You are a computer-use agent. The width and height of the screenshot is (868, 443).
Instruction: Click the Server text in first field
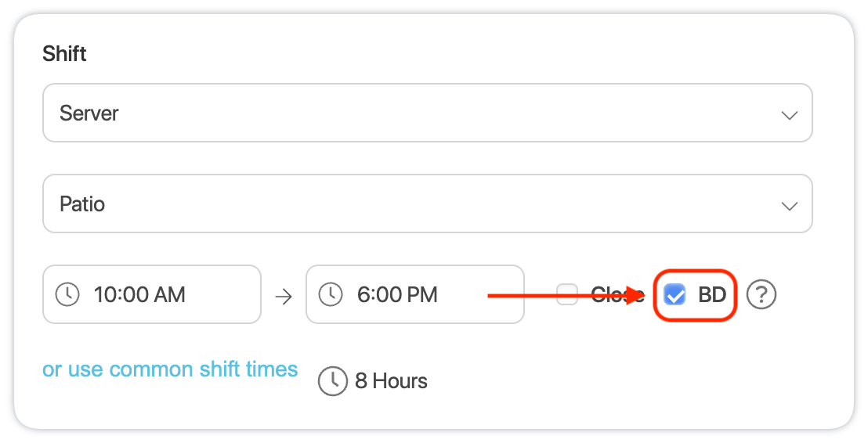(89, 113)
